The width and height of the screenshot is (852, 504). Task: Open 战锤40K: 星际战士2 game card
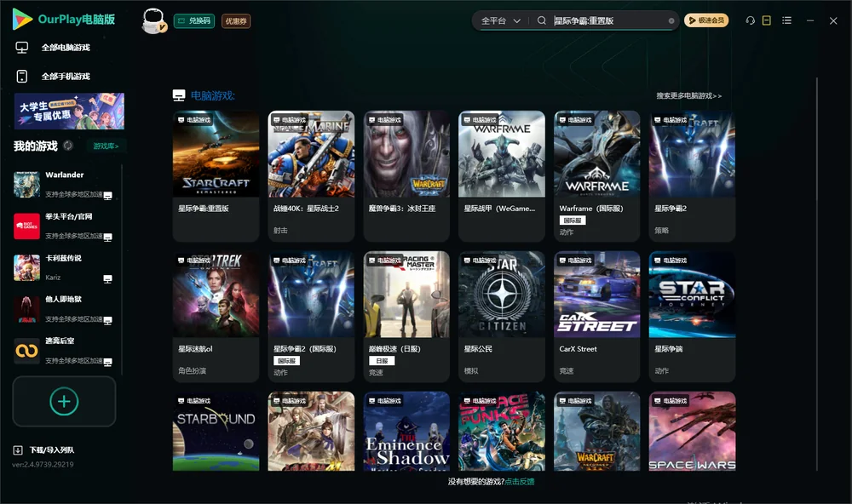[311, 176]
